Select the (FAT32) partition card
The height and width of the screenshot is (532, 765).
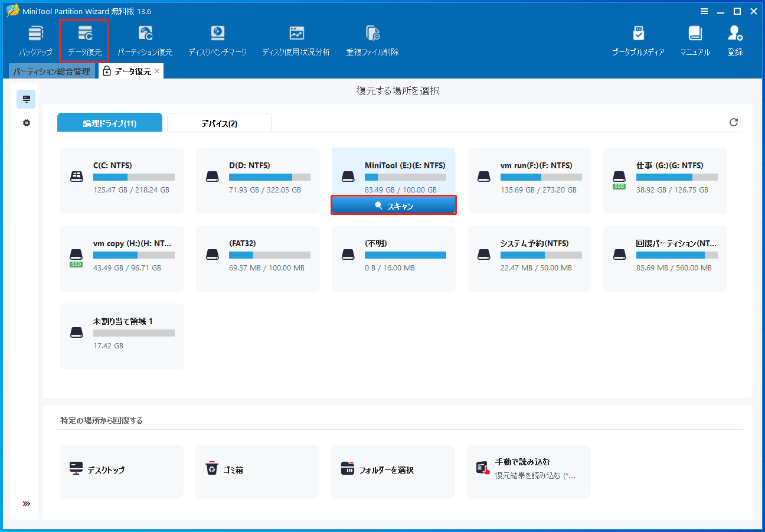[258, 259]
